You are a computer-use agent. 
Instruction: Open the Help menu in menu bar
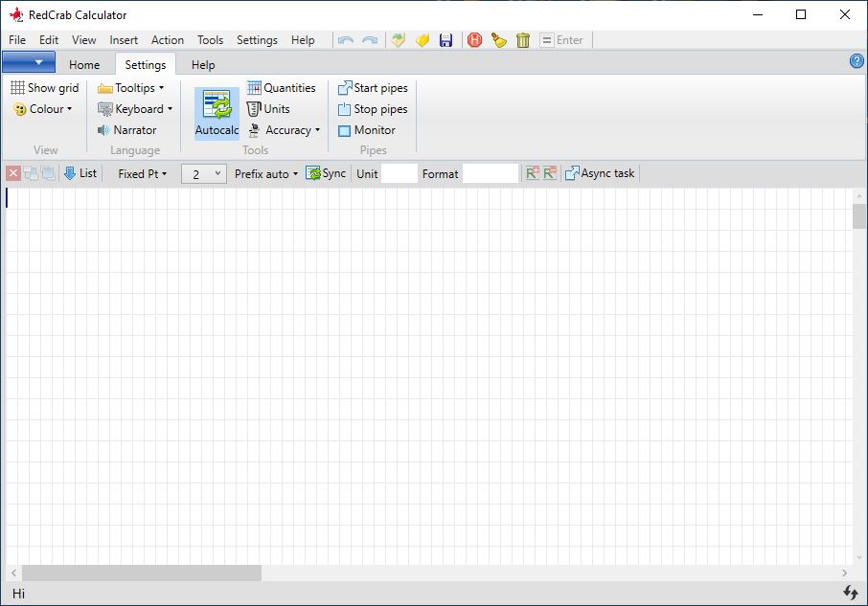pyautogui.click(x=303, y=40)
